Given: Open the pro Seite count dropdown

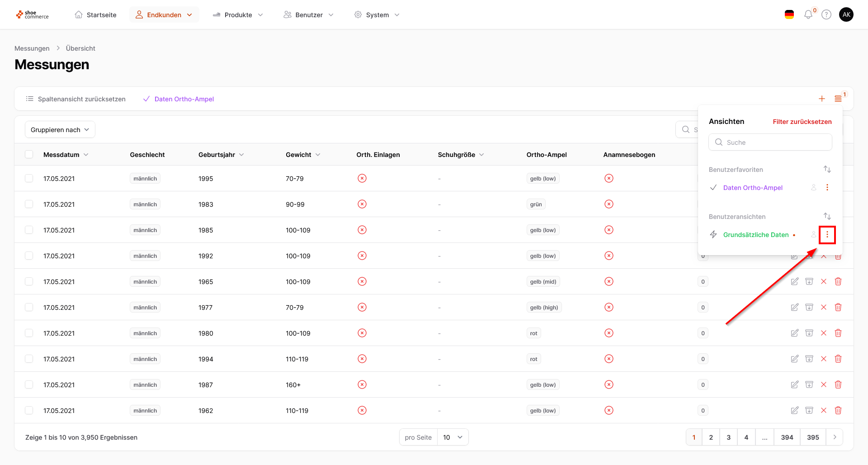Looking at the screenshot, I should tap(453, 437).
